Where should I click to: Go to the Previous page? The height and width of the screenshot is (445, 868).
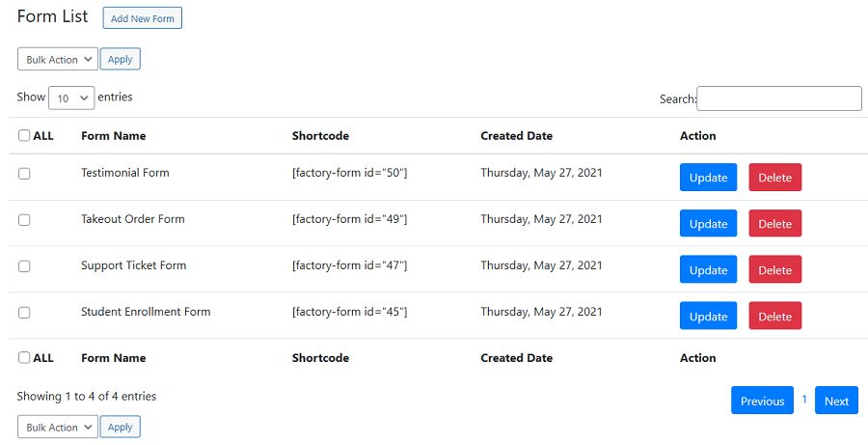tap(762, 401)
